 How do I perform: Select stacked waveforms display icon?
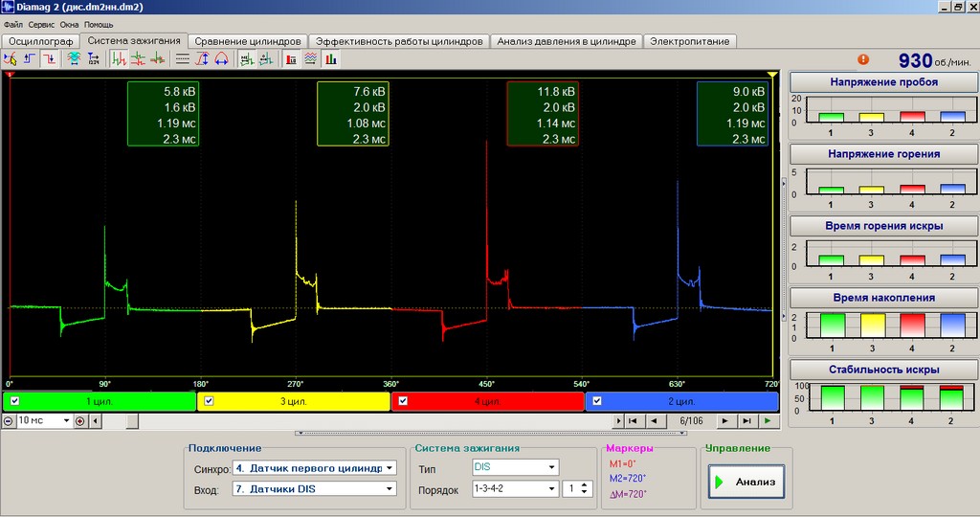[x=138, y=59]
